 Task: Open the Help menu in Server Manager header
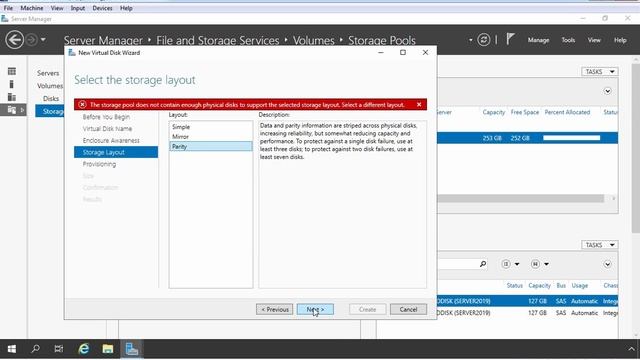[x=620, y=40]
